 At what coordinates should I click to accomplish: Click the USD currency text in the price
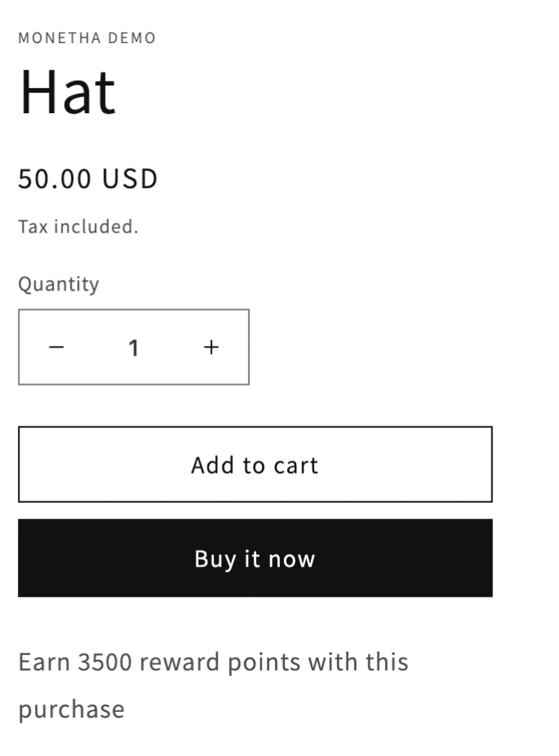coord(130,178)
